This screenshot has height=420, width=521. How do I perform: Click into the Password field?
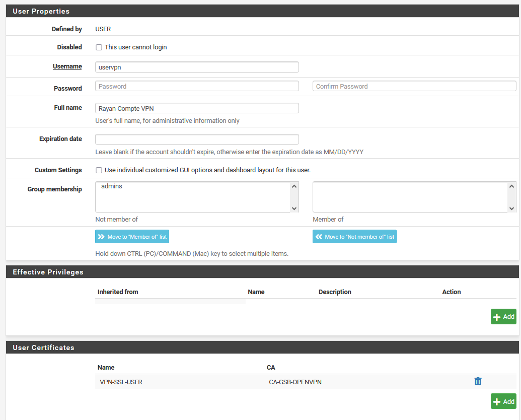click(196, 86)
